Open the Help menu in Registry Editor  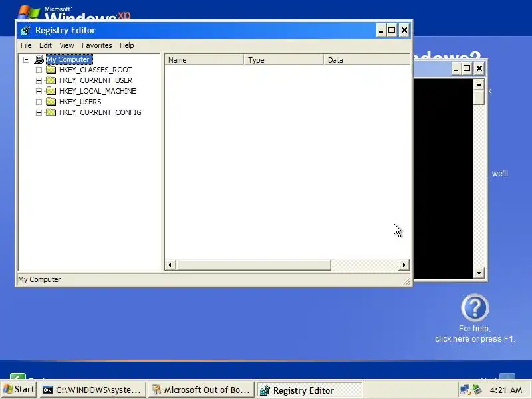click(x=126, y=45)
